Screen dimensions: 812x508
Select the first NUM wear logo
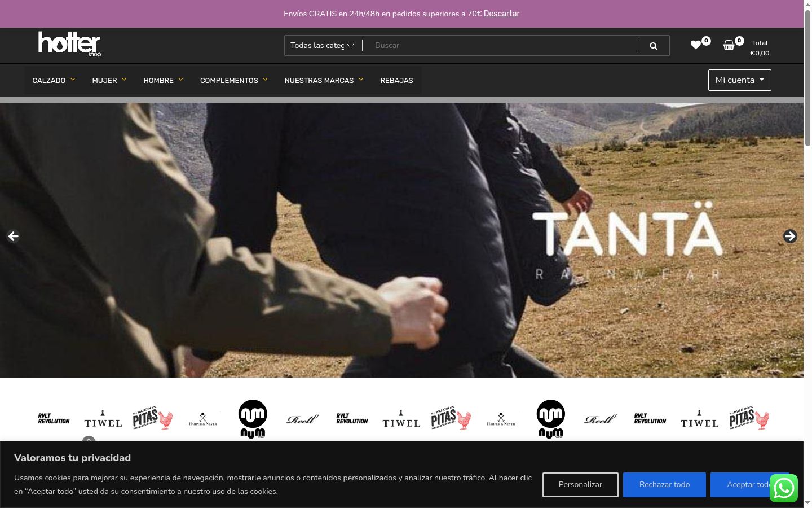click(253, 419)
